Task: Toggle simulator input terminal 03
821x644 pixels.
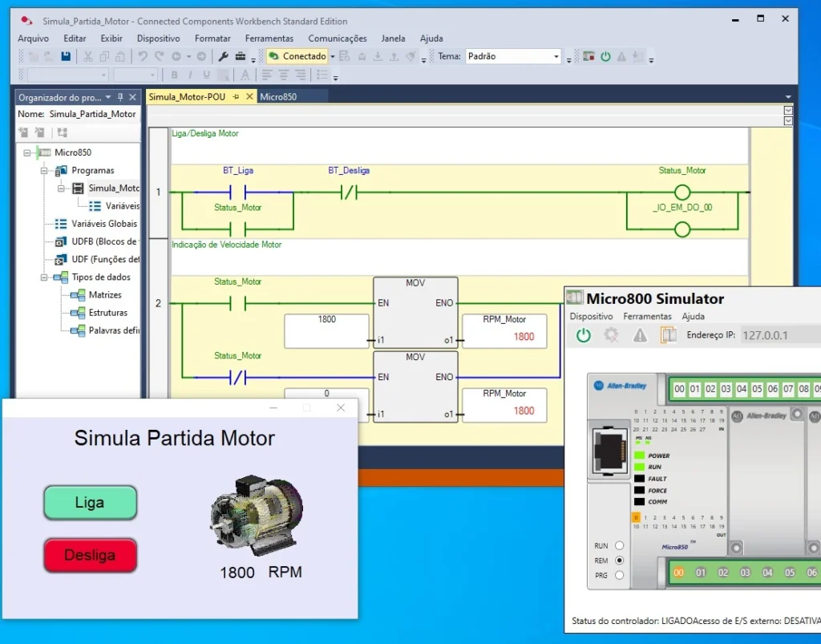Action: coord(726,389)
